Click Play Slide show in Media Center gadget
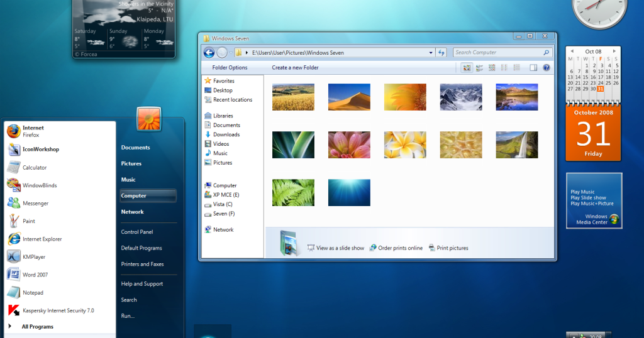The height and width of the screenshot is (338, 644). click(x=588, y=198)
